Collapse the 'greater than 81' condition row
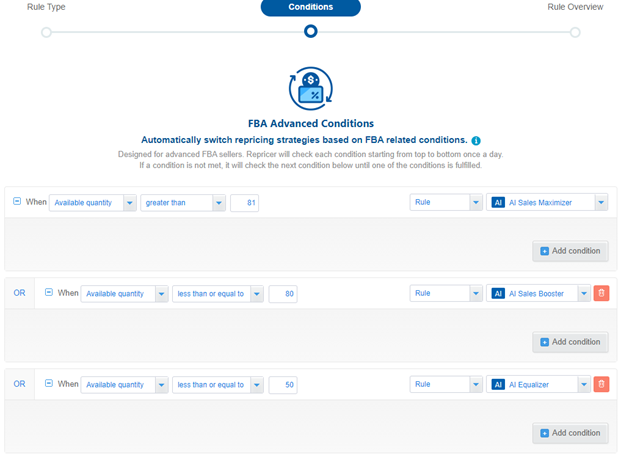The width and height of the screenshot is (643, 457). coord(17,201)
